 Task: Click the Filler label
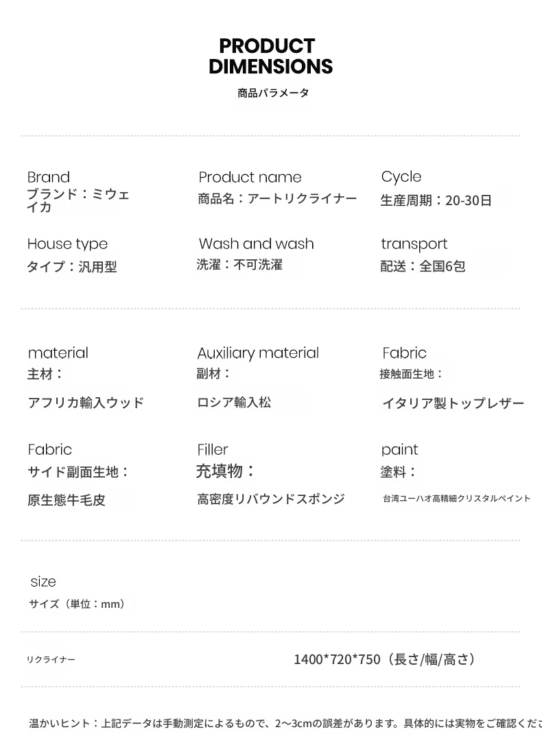point(213,449)
